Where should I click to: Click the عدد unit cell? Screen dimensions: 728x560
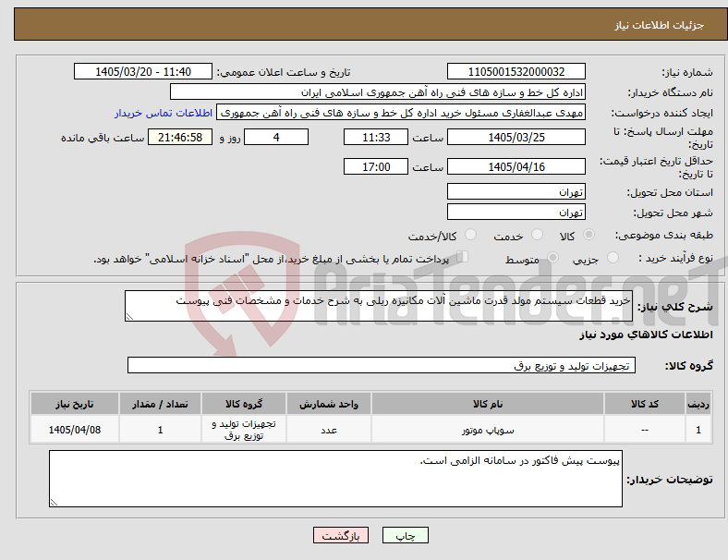329,430
